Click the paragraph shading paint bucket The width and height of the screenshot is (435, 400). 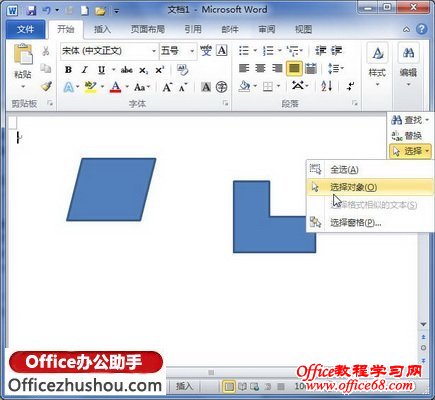click(x=244, y=86)
